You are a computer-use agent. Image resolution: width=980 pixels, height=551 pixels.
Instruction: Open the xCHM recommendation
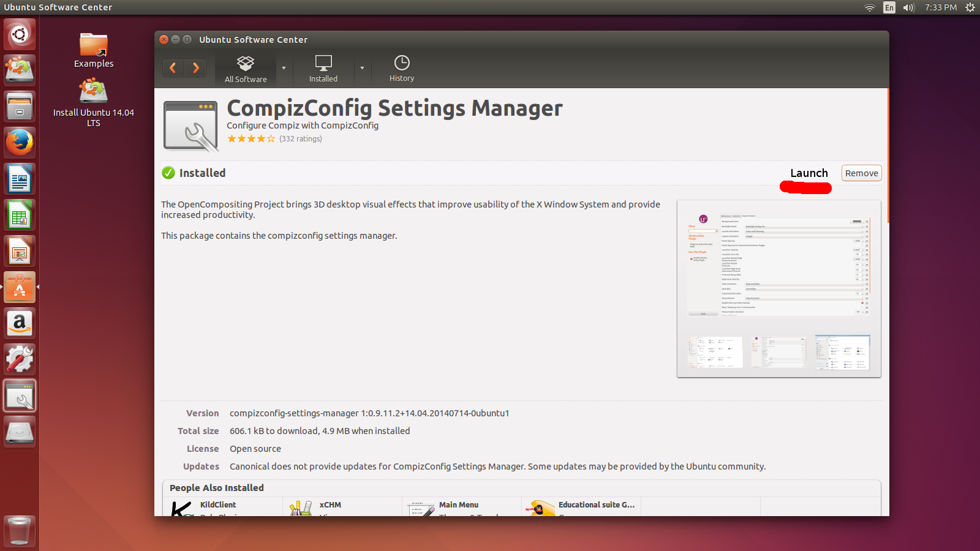coord(342,507)
